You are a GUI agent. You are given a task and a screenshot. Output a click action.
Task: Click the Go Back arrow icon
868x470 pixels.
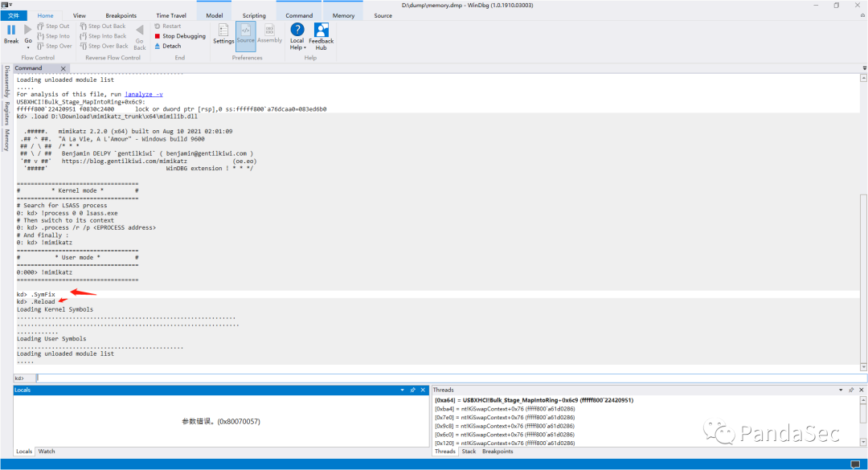click(140, 30)
